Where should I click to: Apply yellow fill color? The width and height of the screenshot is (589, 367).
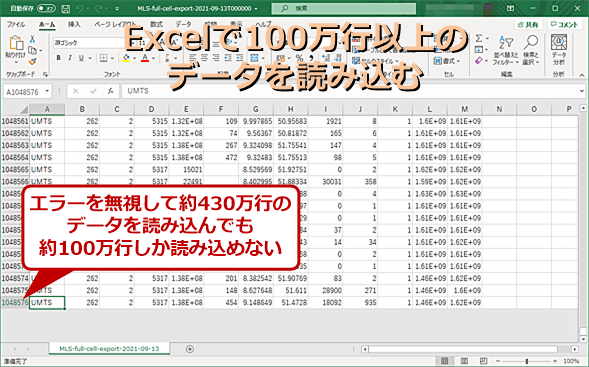click(x=126, y=58)
